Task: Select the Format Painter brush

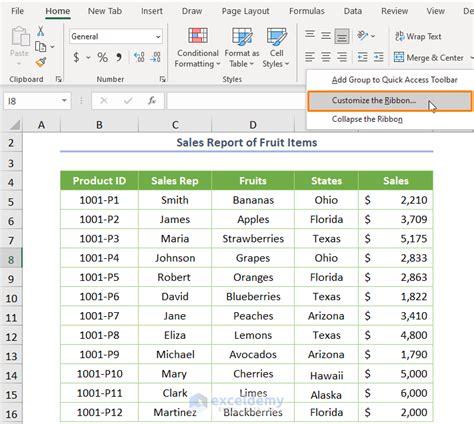Action: 41,62
